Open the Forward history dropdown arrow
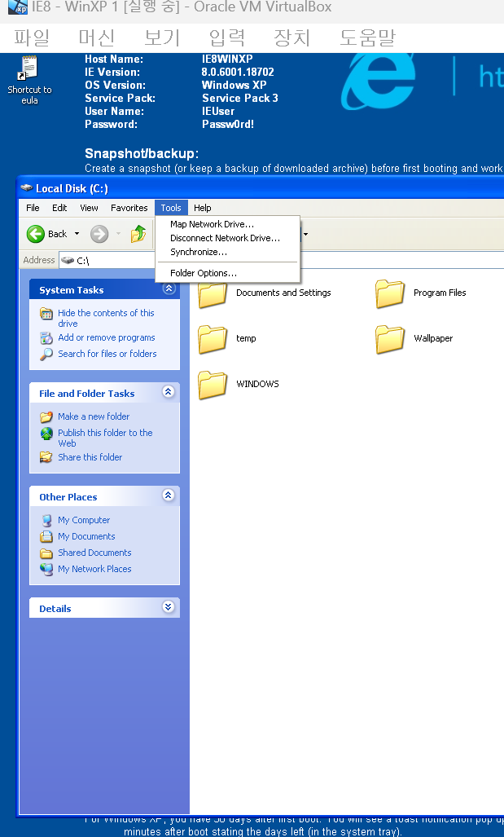 [118, 234]
